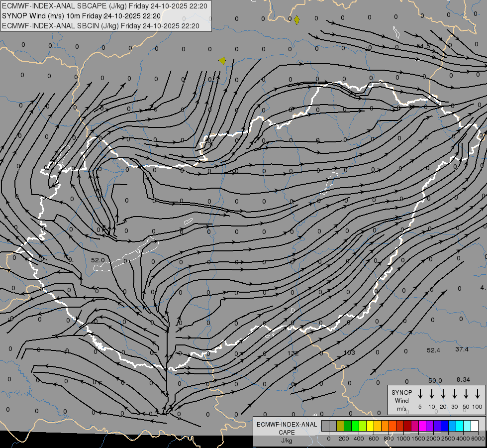Click the 52.4 value on the map

[433, 350]
